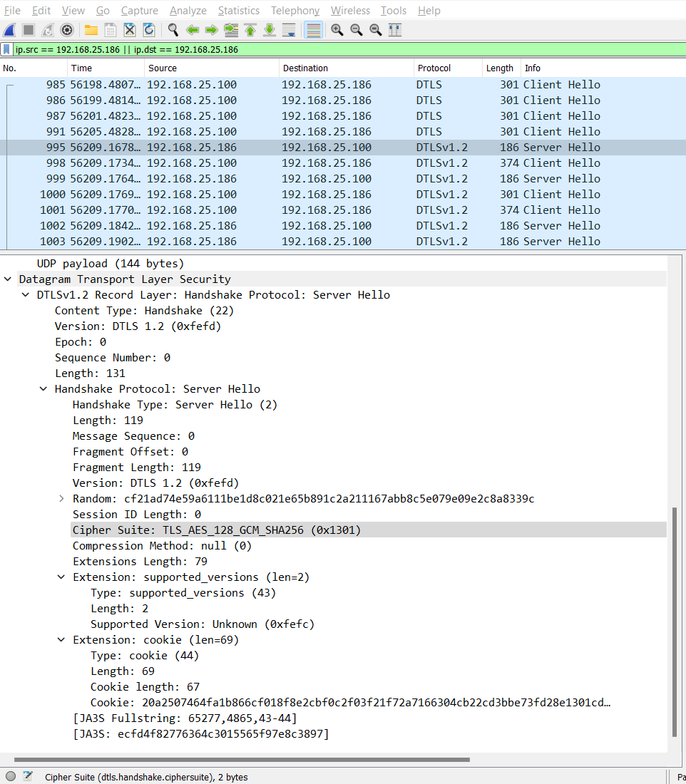The image size is (686, 784).
Task: Click the expert information circle in status bar
Action: click(x=11, y=776)
